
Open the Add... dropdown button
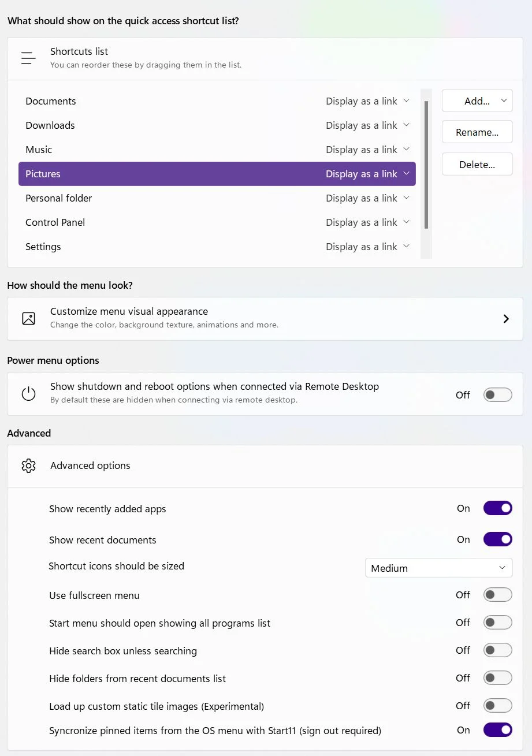[477, 100]
